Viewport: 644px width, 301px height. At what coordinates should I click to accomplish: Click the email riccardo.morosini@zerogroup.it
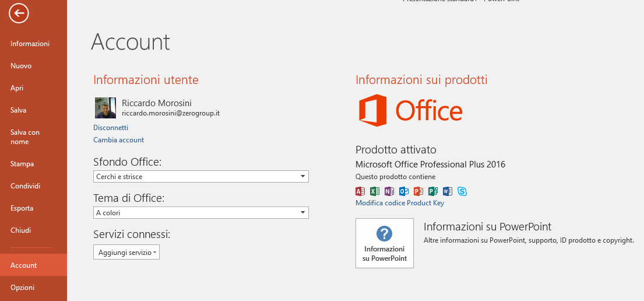(171, 113)
